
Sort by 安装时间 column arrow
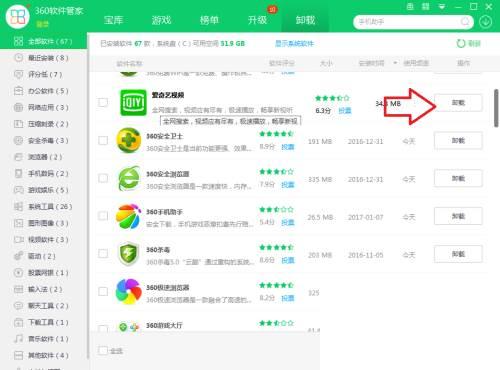click(395, 63)
